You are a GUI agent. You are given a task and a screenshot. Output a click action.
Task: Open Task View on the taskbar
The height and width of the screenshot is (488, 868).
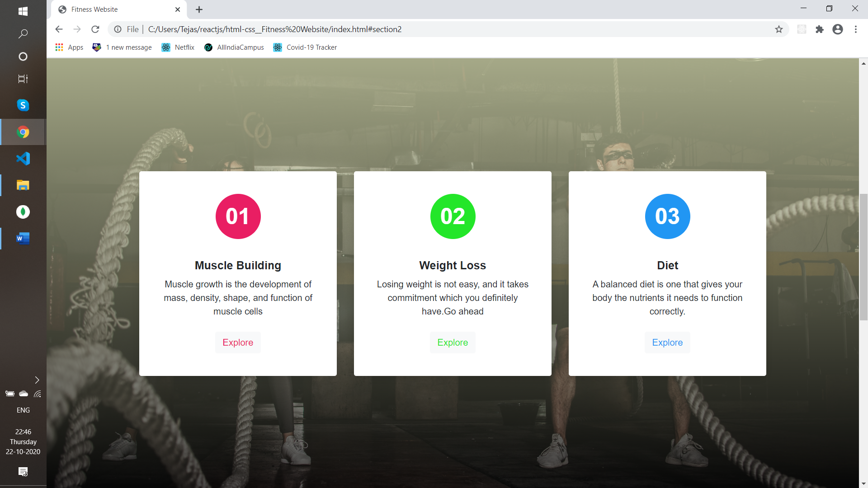[x=23, y=79]
